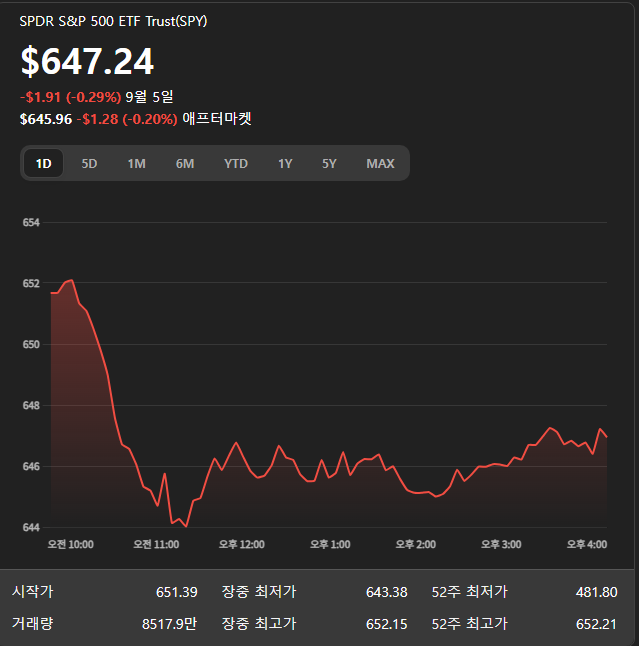Click the 648 y-axis label
This screenshot has height=646, width=639.
pos(31,405)
